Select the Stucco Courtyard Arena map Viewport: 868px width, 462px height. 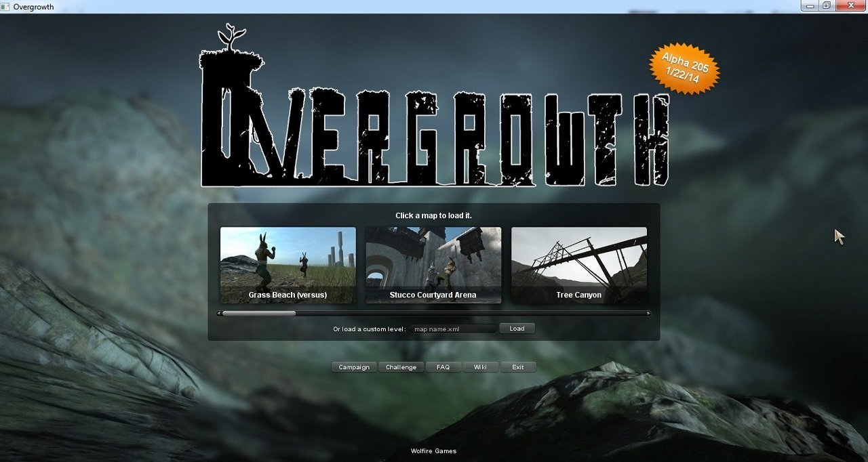(433, 264)
